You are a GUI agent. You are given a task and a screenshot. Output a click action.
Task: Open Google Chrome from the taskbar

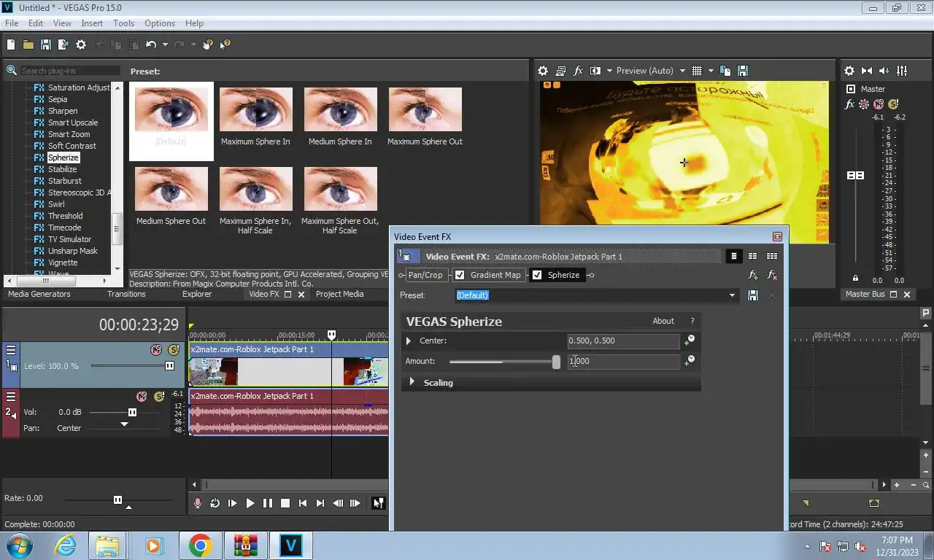coord(200,545)
